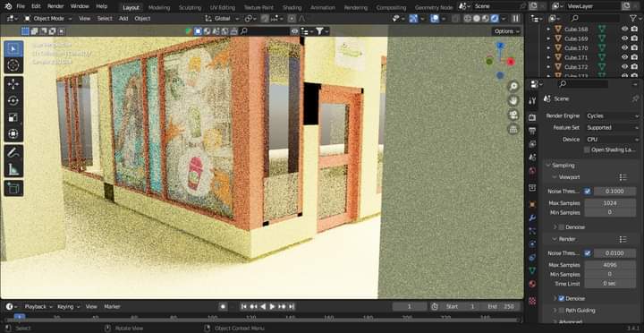
Task: Open the Modifiers wrench tab
Action: (532, 218)
